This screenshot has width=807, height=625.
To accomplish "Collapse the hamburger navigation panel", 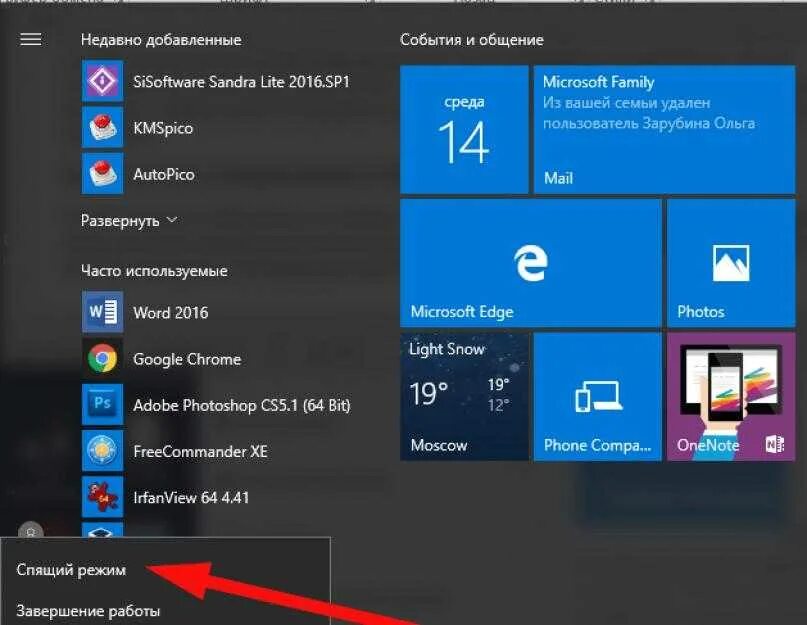I will (x=31, y=39).
